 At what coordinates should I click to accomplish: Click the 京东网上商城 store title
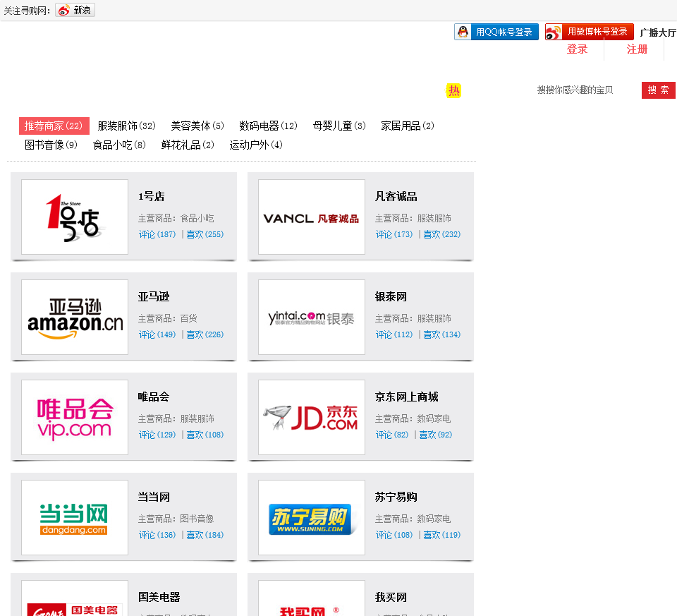(x=406, y=397)
